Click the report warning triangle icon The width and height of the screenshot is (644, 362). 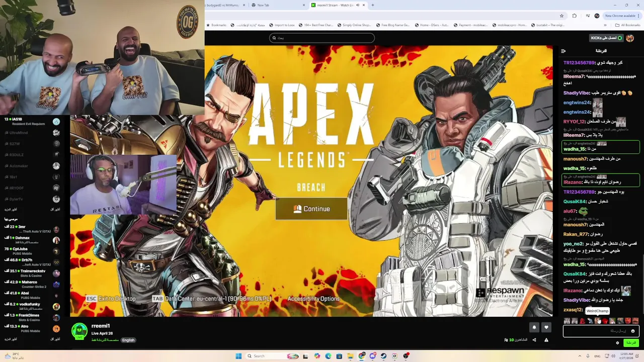tap(546, 340)
